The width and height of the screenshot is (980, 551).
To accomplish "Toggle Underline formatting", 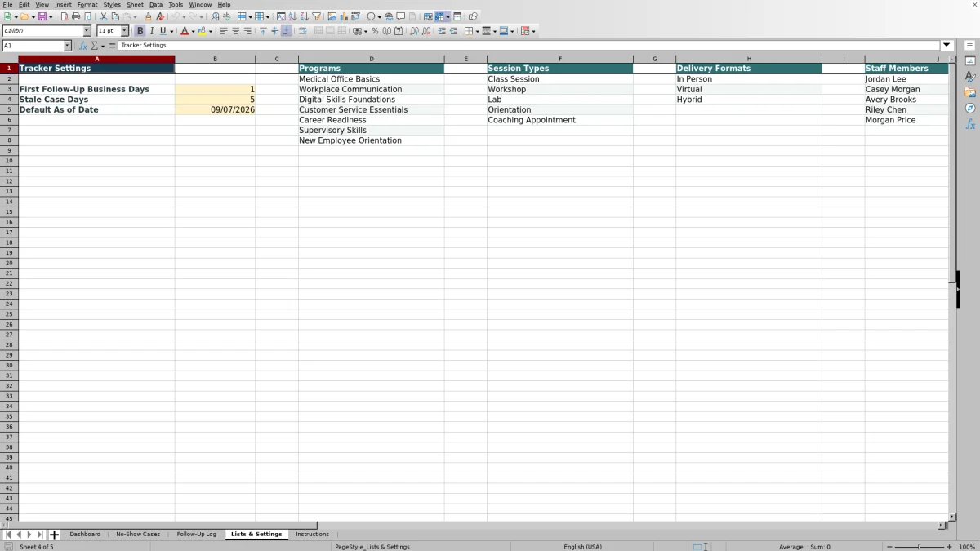I will (163, 31).
